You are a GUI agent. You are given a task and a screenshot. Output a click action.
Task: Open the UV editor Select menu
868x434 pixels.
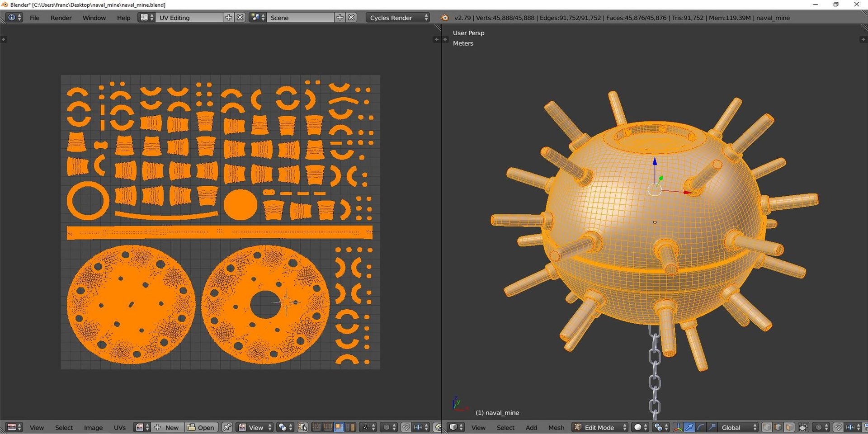[64, 428]
